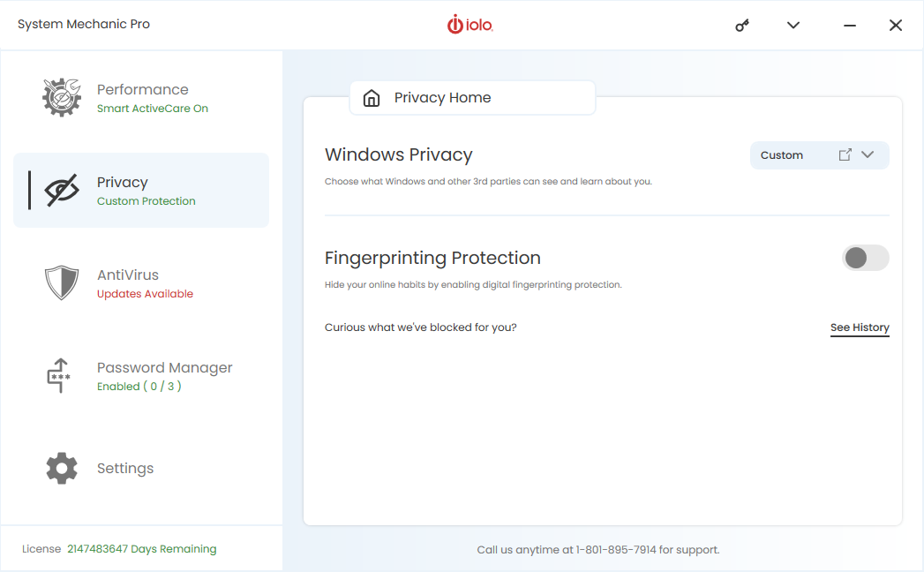The height and width of the screenshot is (572, 924).
Task: Go to AntiVirus section
Action: click(x=141, y=282)
